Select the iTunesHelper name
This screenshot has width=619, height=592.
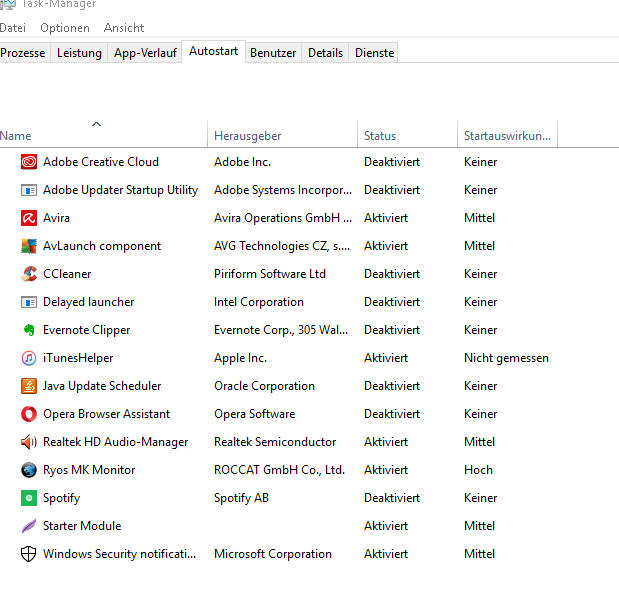pyautogui.click(x=78, y=358)
